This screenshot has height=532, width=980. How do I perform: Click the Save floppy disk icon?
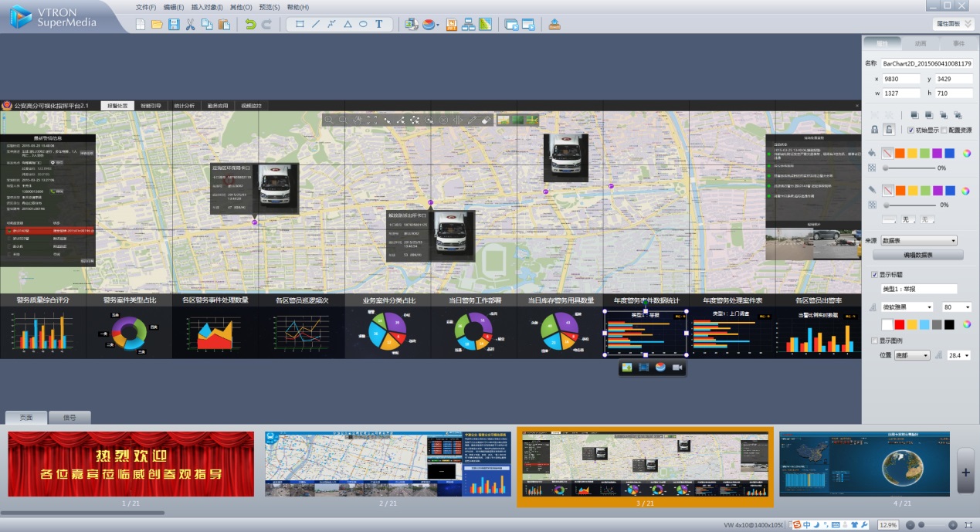pyautogui.click(x=174, y=25)
